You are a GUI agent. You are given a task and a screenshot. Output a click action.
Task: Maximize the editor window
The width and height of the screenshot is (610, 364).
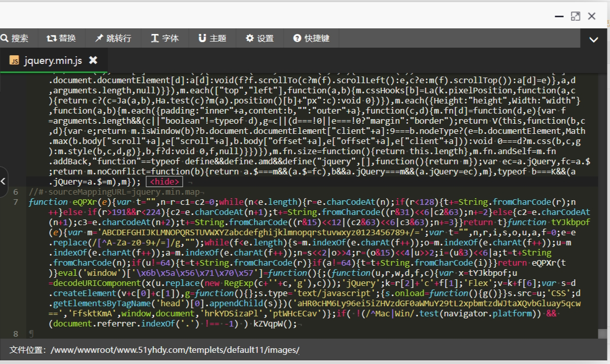pyautogui.click(x=575, y=16)
